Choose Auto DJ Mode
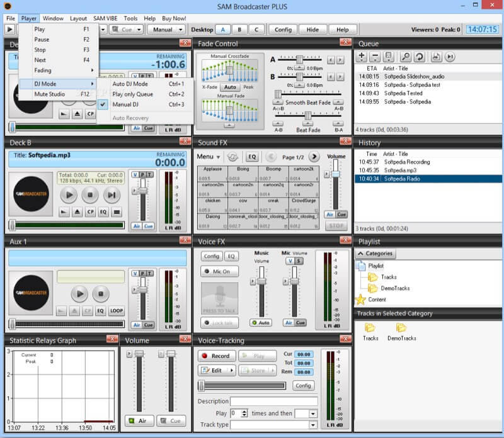This screenshot has width=504, height=438. pos(145,84)
